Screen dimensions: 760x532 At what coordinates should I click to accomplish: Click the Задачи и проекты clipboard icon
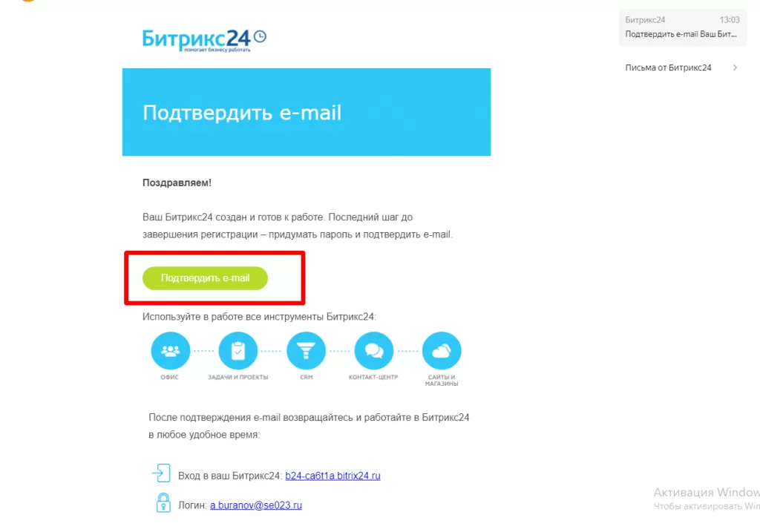238,350
